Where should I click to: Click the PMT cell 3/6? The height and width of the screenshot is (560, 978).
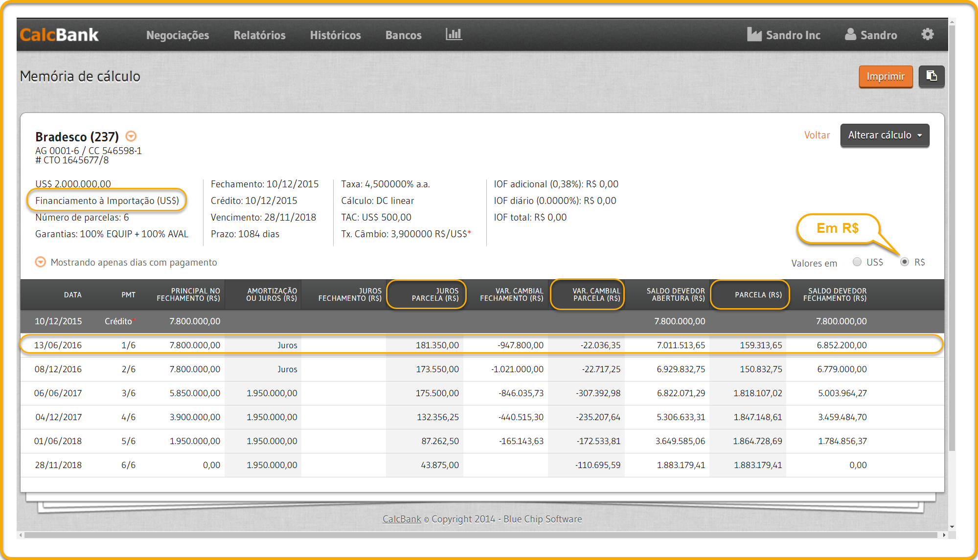128,393
